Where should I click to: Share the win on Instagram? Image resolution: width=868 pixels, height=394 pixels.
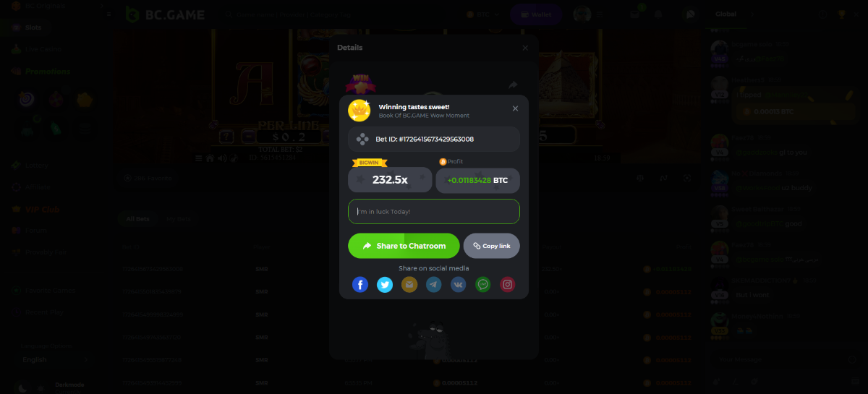click(508, 285)
